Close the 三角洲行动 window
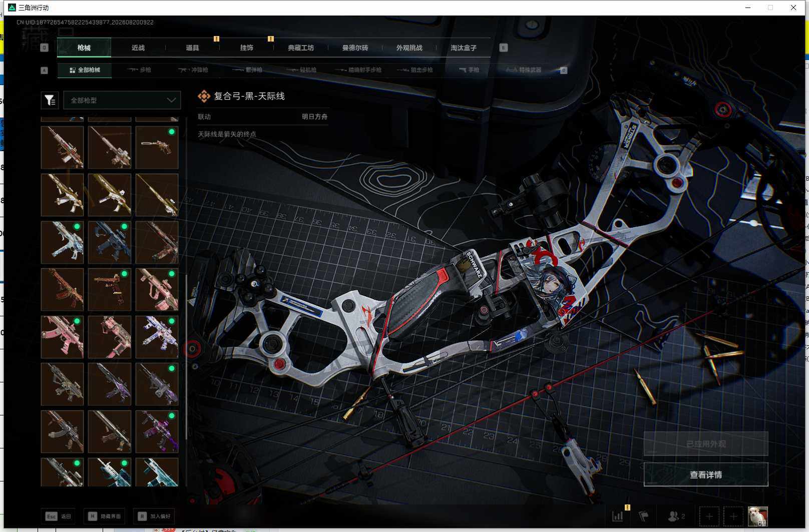Screen dimensions: 809x532 [x=793, y=8]
